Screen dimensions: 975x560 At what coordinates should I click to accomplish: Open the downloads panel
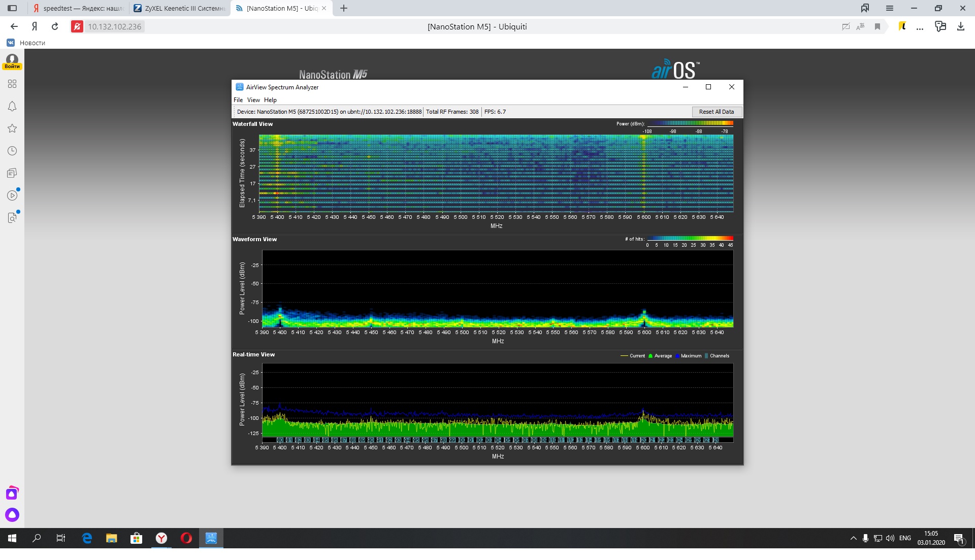coord(961,26)
